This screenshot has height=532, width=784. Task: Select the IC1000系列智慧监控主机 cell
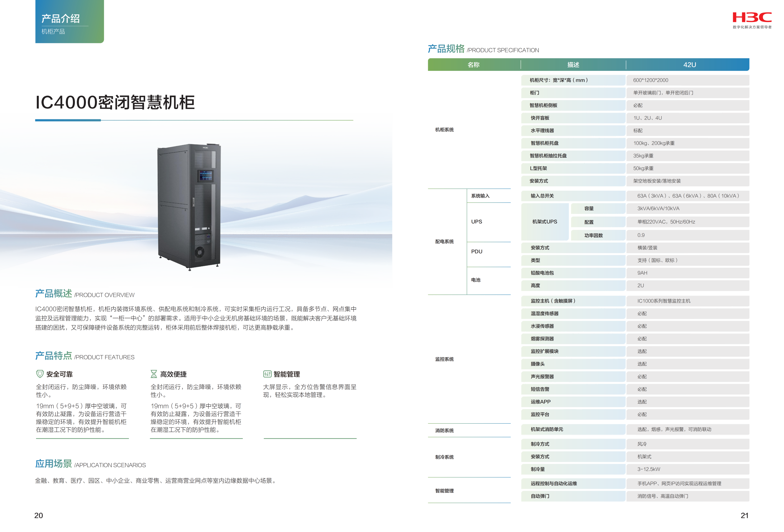(x=663, y=301)
